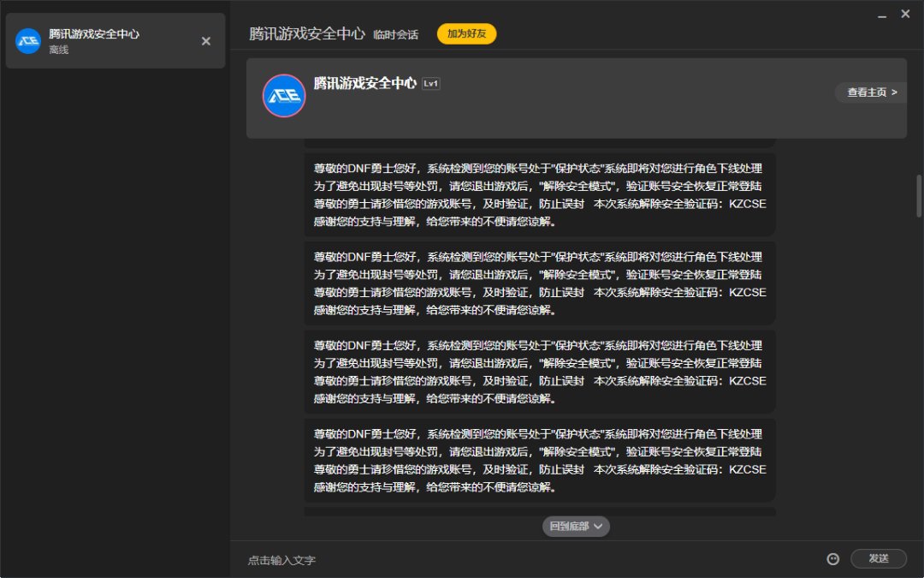The image size is (924, 578).
Task: Click 回到底部 to jump to bottom
Action: (576, 526)
